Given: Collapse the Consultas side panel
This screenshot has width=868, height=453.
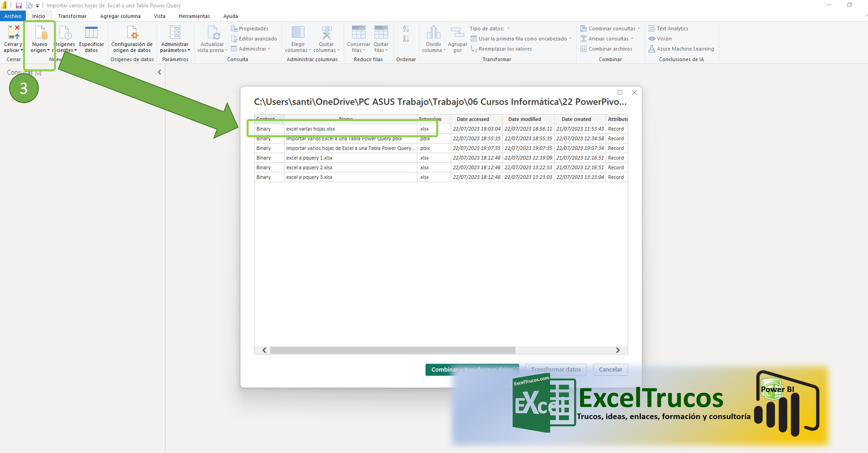Looking at the screenshot, I should click(159, 72).
